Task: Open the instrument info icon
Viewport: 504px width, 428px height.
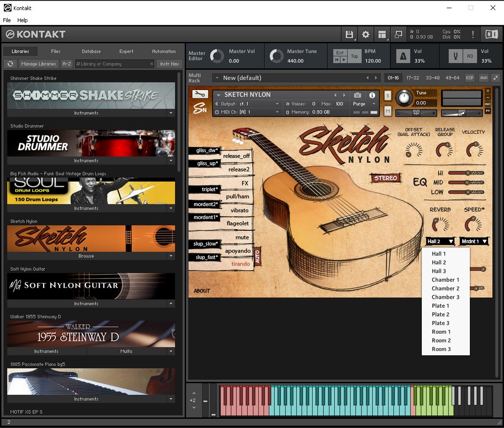Action: pyautogui.click(x=372, y=95)
